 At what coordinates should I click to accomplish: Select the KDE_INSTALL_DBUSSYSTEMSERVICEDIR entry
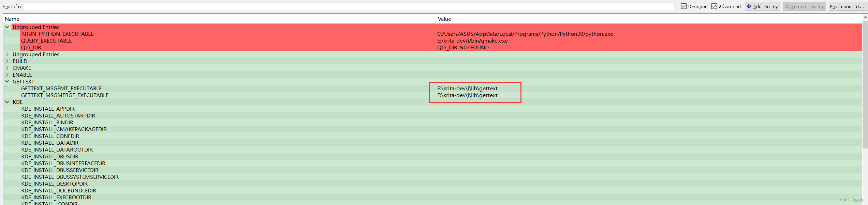tap(70, 177)
